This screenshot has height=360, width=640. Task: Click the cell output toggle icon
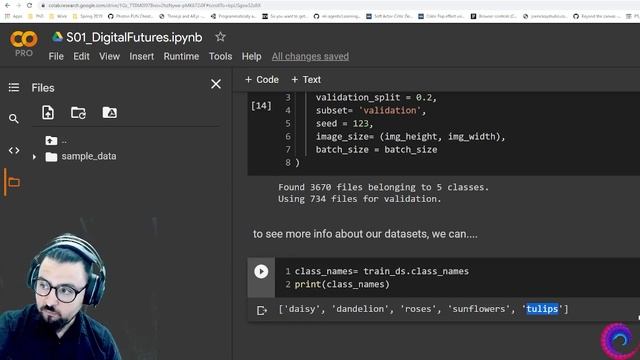click(x=262, y=310)
